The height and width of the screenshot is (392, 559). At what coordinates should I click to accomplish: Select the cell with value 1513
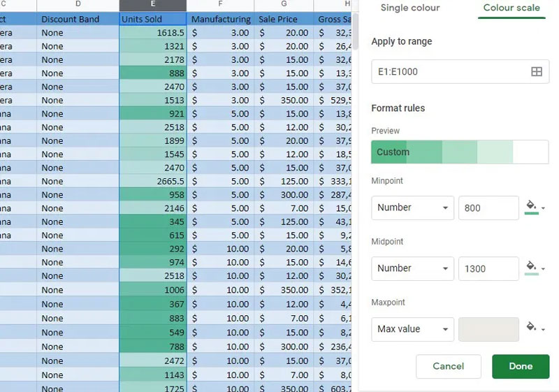coord(152,100)
